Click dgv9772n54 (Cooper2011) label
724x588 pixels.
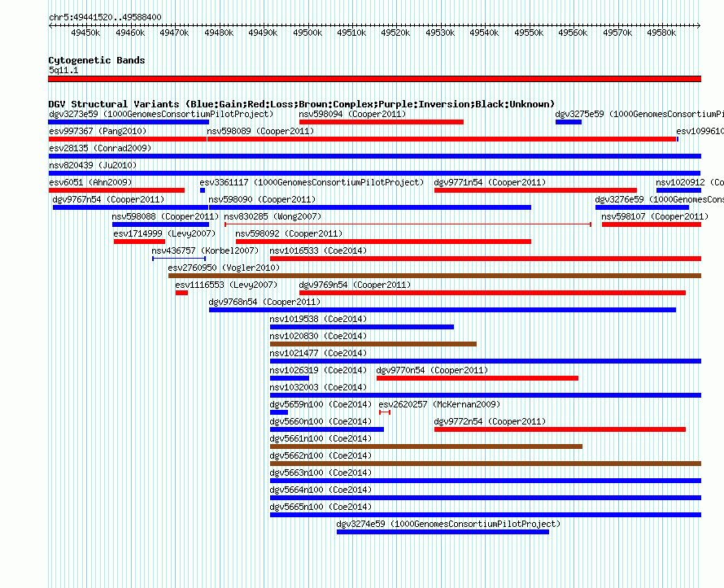tap(490, 421)
